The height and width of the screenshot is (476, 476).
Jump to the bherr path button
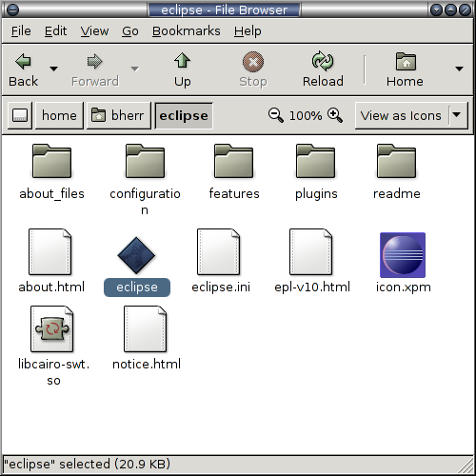click(119, 115)
